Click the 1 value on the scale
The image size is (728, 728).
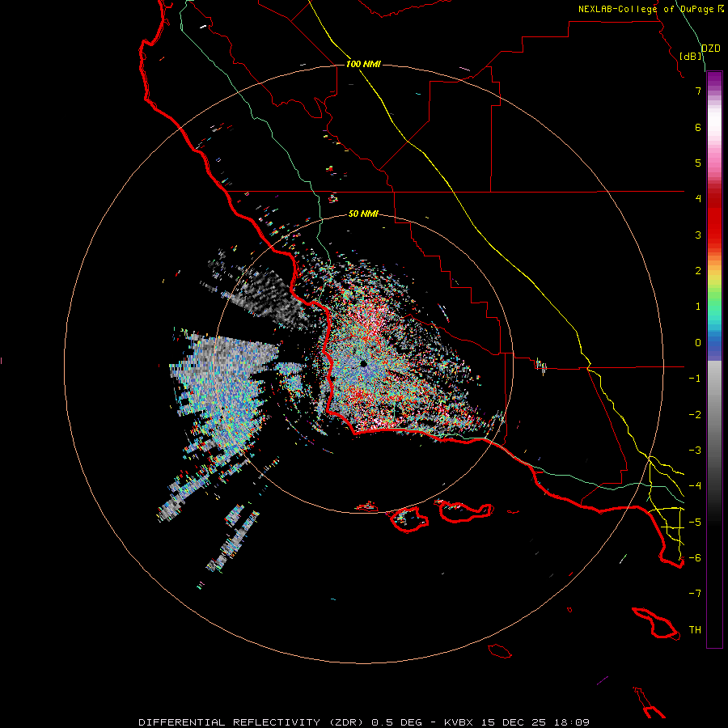coord(698,307)
